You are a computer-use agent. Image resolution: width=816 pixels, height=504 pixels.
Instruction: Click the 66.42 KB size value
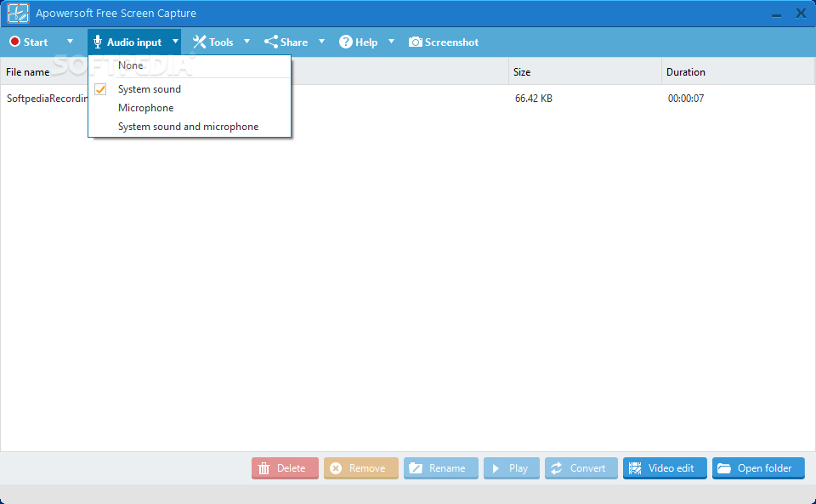tap(534, 99)
